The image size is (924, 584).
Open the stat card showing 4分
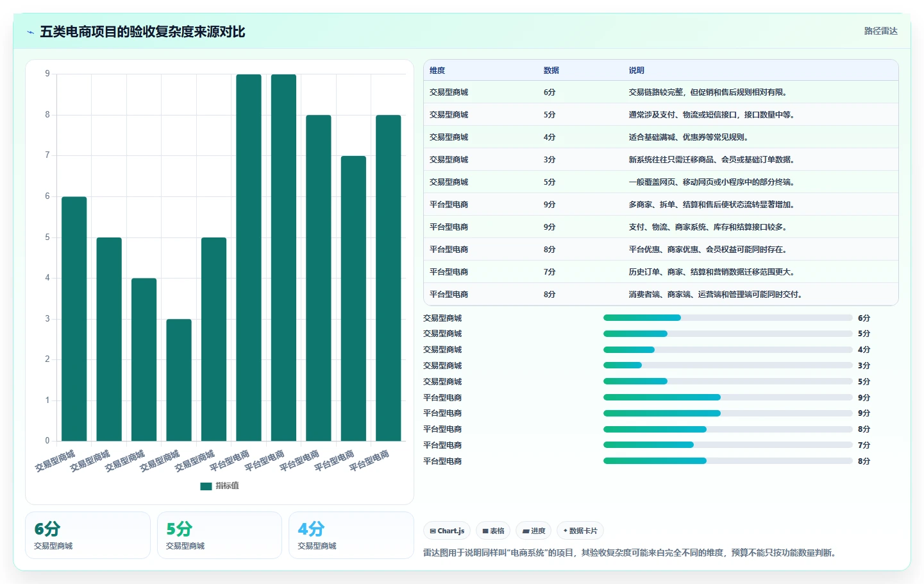[351, 535]
